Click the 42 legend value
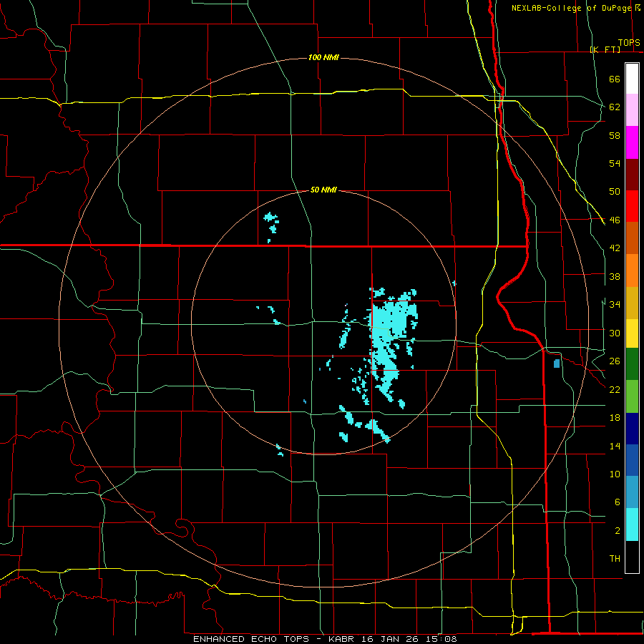 [615, 248]
